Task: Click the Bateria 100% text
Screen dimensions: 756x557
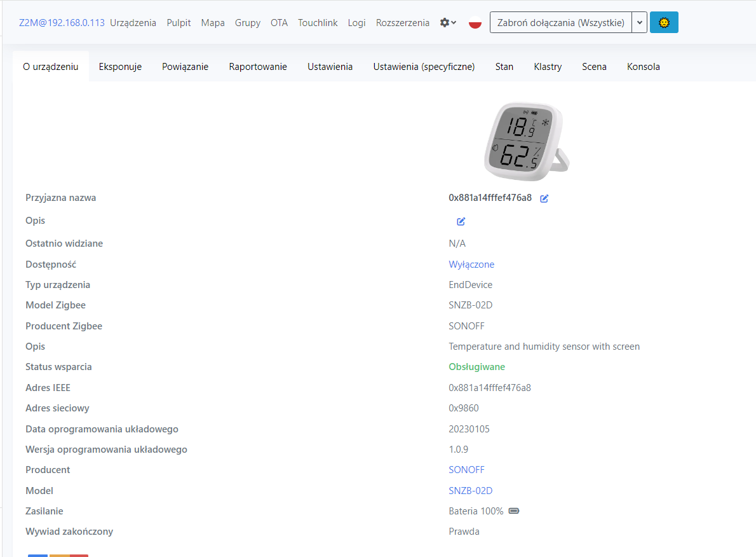Action: [x=476, y=511]
